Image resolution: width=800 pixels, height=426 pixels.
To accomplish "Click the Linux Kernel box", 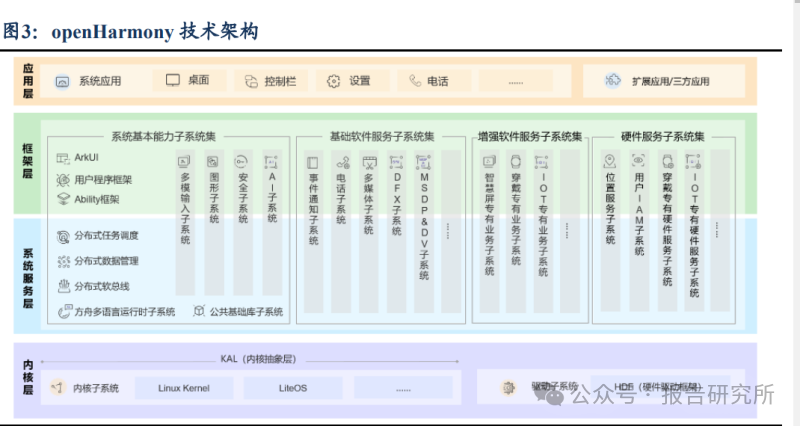I will coord(184,388).
